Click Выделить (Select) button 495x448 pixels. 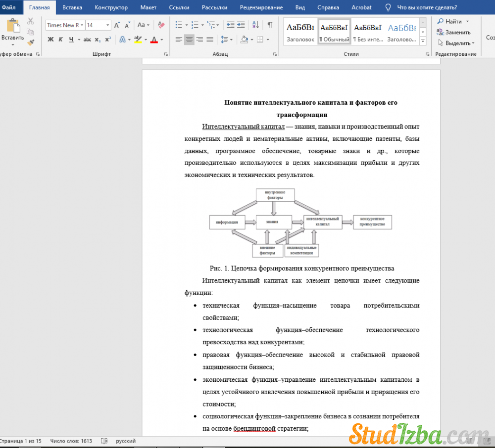[x=456, y=43]
